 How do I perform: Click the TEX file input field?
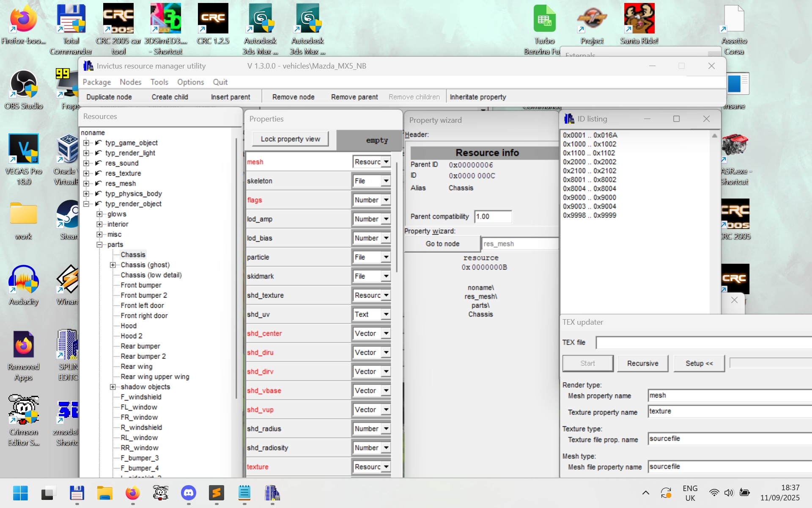pos(702,342)
